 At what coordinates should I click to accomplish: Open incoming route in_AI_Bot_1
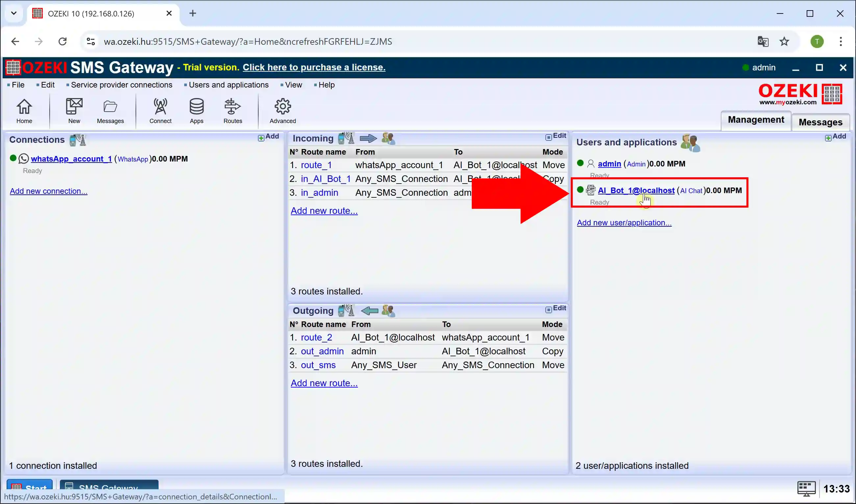(326, 179)
